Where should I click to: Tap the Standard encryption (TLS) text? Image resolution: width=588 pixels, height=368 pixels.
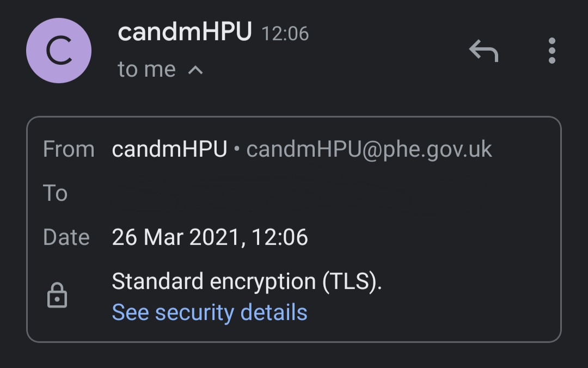coord(247,281)
